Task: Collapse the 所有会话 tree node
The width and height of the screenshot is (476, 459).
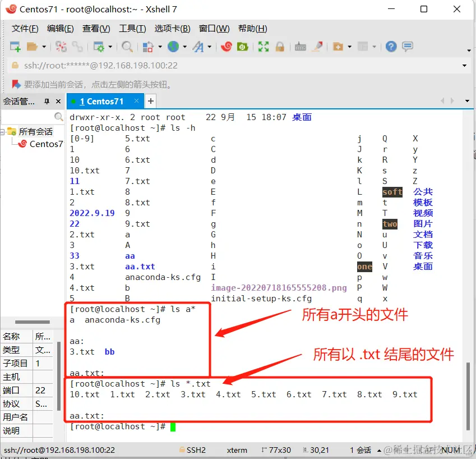Action: (2, 131)
